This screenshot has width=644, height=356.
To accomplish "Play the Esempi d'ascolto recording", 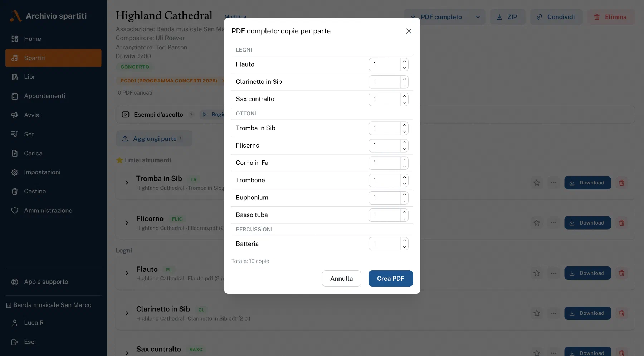I will click(212, 115).
